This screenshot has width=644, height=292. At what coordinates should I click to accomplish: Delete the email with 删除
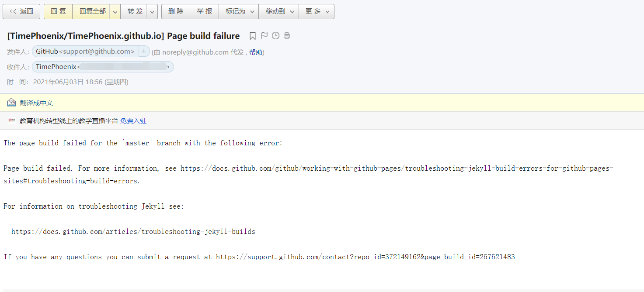point(175,11)
